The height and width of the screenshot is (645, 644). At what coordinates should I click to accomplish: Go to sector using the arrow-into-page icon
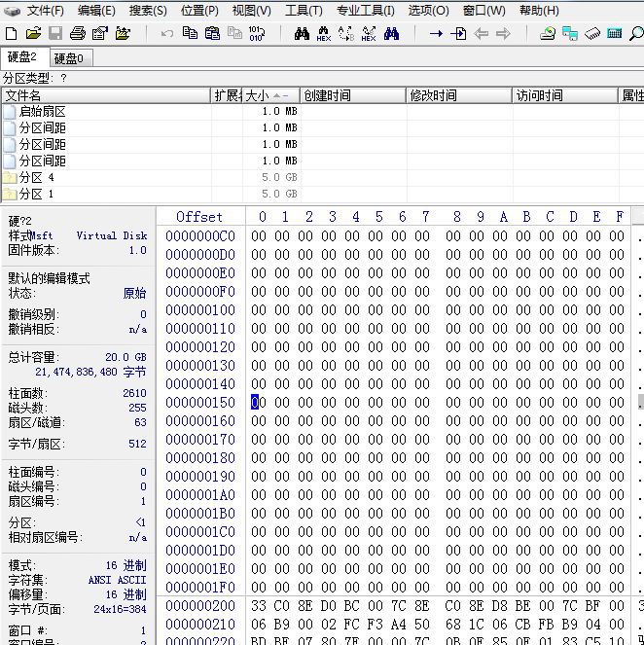tap(458, 33)
